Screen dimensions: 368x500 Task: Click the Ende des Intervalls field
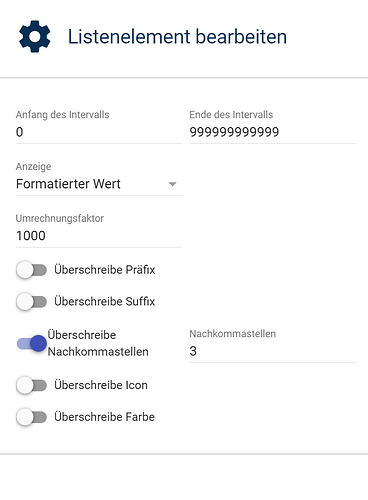tap(273, 132)
